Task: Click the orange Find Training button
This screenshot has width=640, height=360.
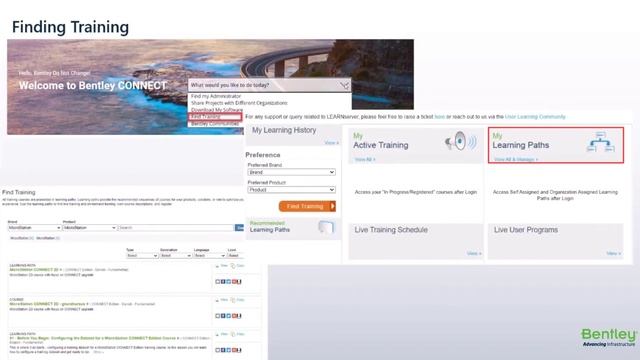Action: coord(307,206)
